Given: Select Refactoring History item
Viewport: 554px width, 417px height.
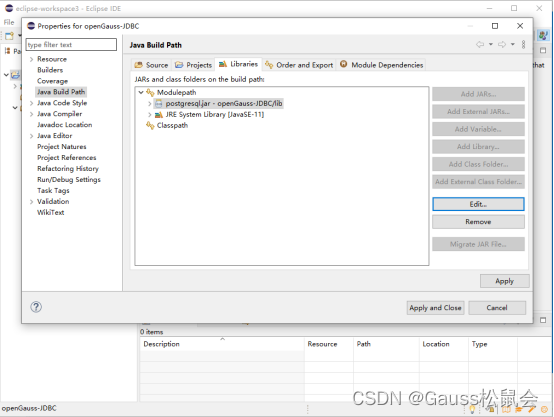Looking at the screenshot, I should [68, 169].
